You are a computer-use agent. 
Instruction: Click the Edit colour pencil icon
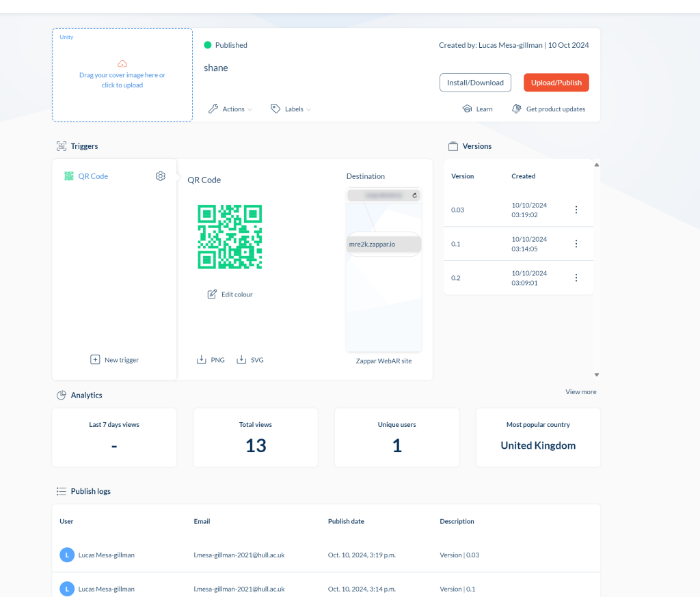[x=212, y=294]
